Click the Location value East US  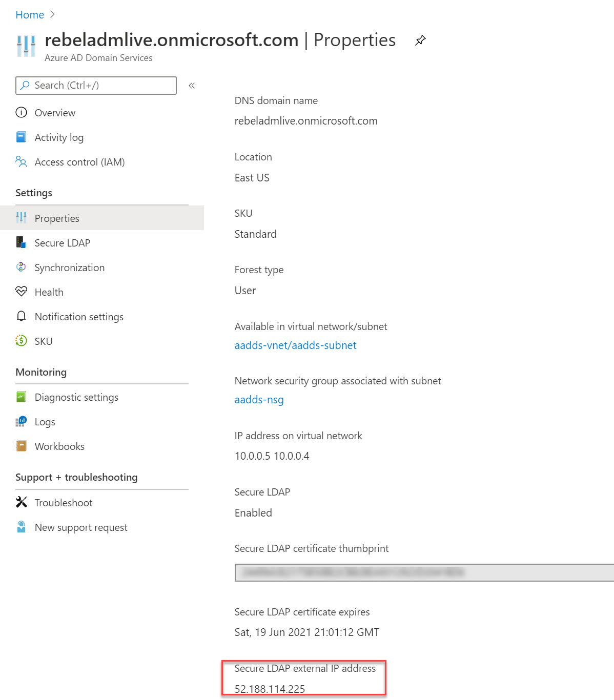tap(252, 178)
